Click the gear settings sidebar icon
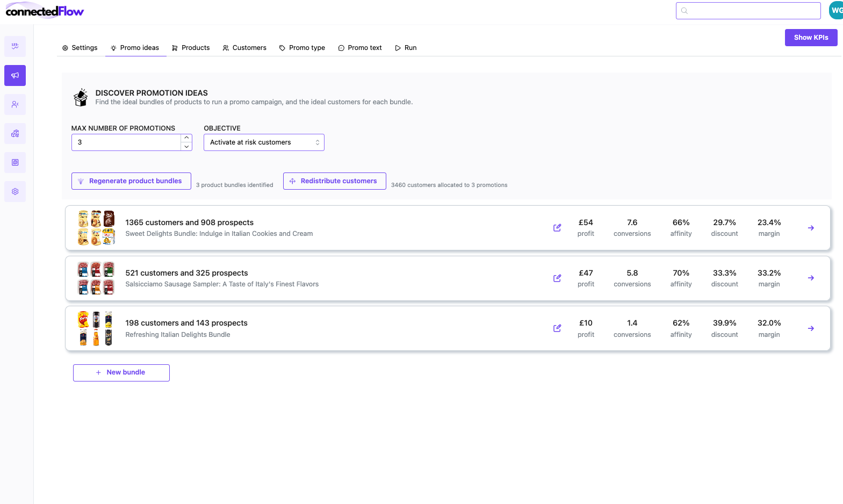 click(x=15, y=191)
